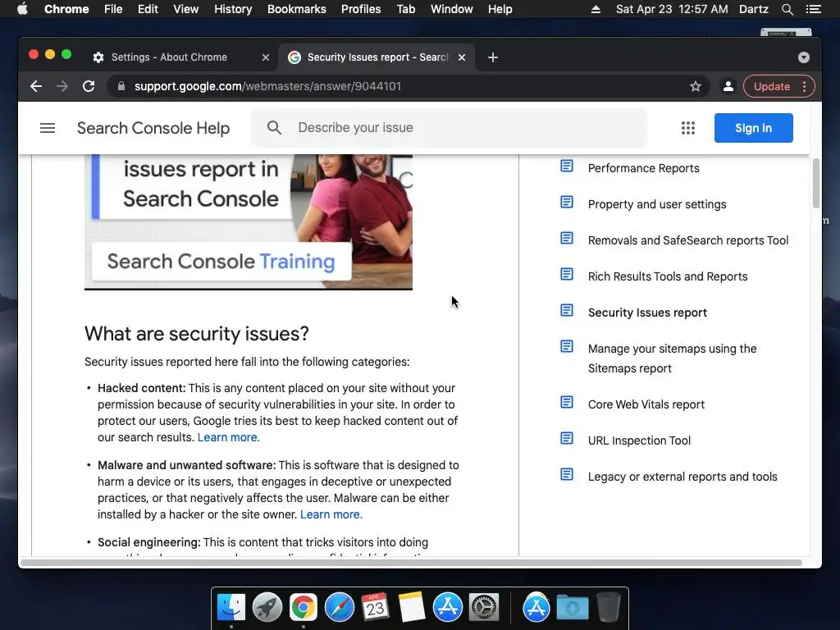Open the Chrome menu in menu bar
Image resolution: width=840 pixels, height=630 pixels.
(66, 9)
